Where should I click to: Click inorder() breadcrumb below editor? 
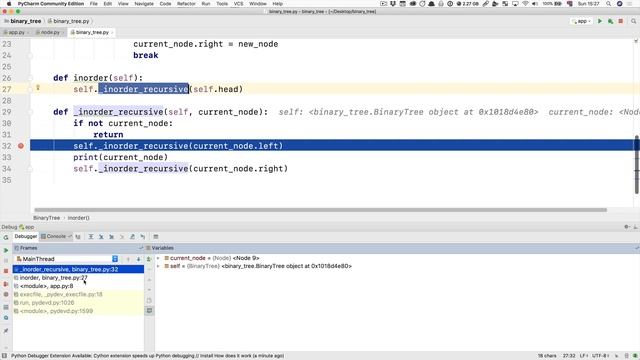(78, 218)
